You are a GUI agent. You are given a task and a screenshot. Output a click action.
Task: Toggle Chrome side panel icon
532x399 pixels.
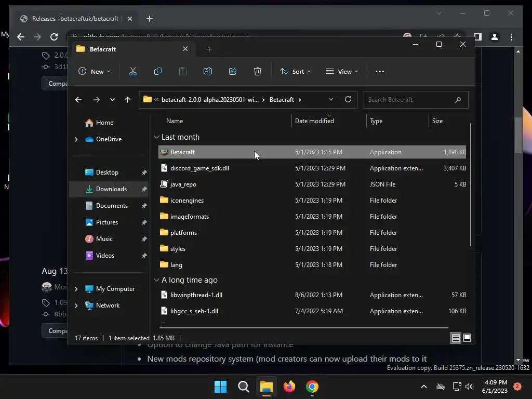[478, 37]
